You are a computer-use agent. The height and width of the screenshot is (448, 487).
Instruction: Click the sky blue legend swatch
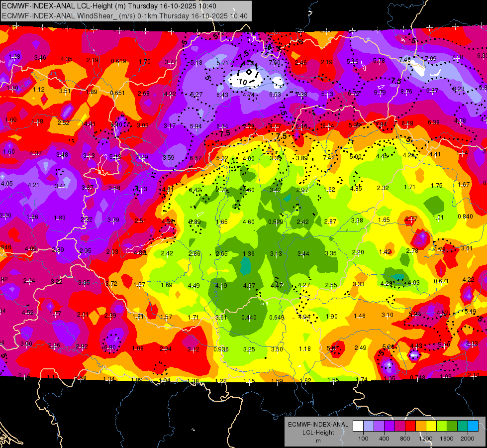473,426
